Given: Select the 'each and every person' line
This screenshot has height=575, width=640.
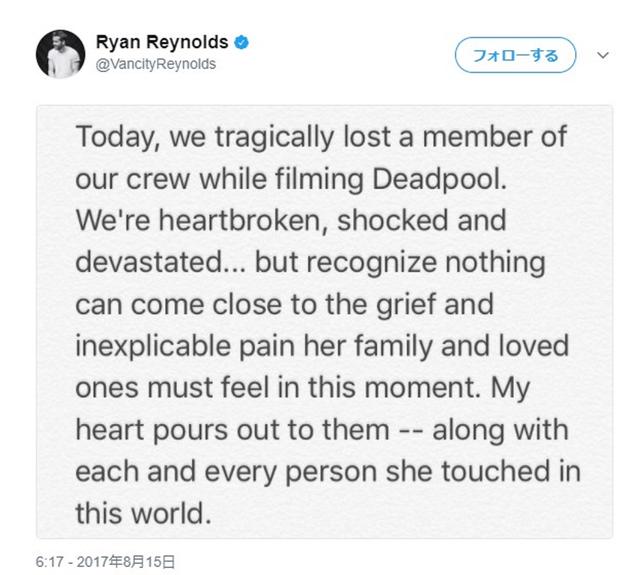Looking at the screenshot, I should coord(328,472).
